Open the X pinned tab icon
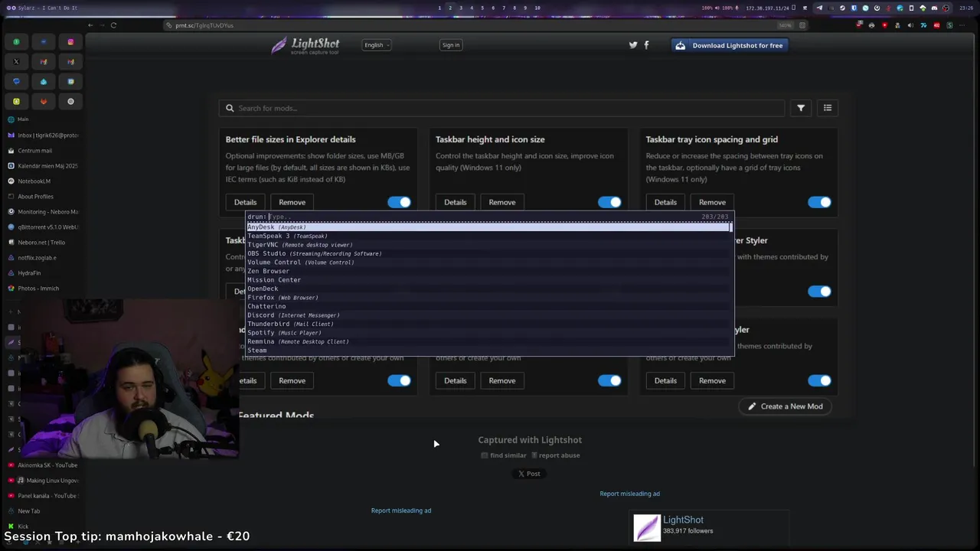This screenshot has width=980, height=551. click(16, 62)
